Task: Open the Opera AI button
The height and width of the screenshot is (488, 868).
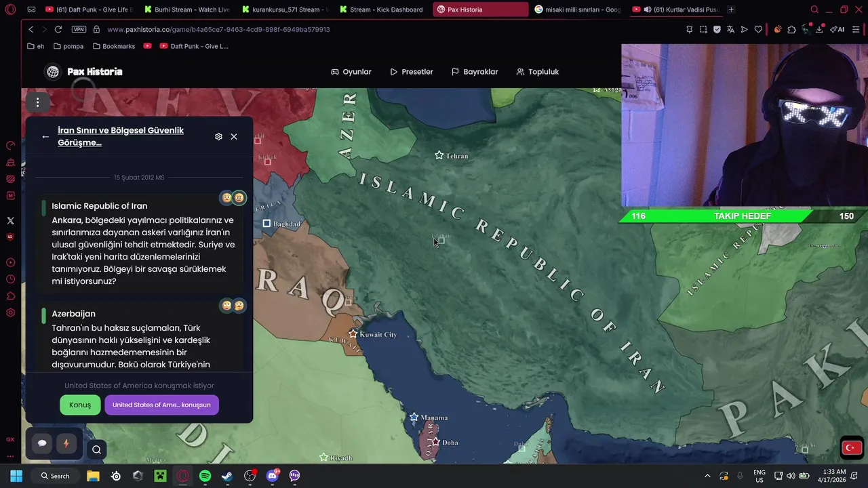Action: pyautogui.click(x=837, y=29)
